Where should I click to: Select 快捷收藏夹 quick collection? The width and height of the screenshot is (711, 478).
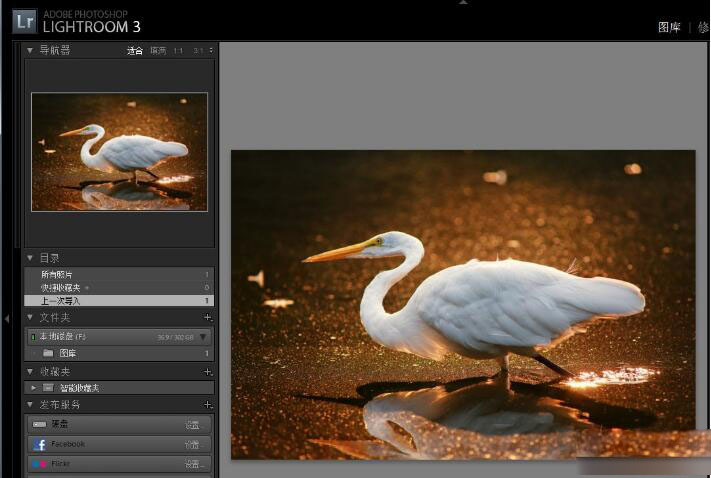tap(119, 288)
